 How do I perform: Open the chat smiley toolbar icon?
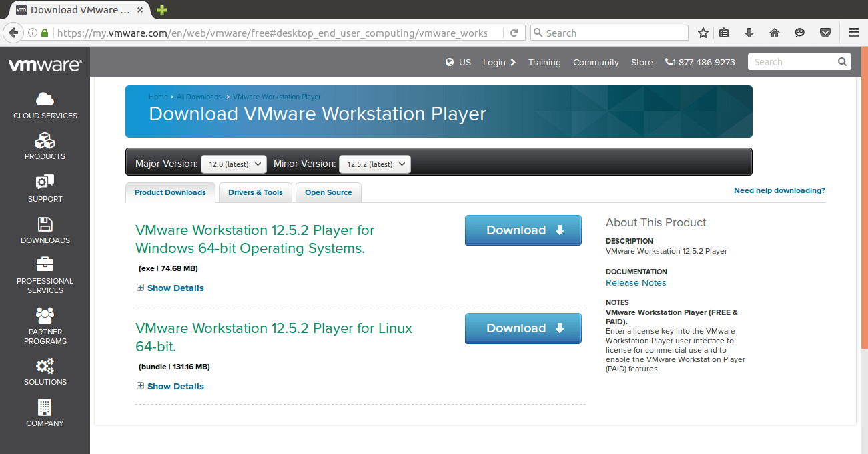[x=800, y=33]
